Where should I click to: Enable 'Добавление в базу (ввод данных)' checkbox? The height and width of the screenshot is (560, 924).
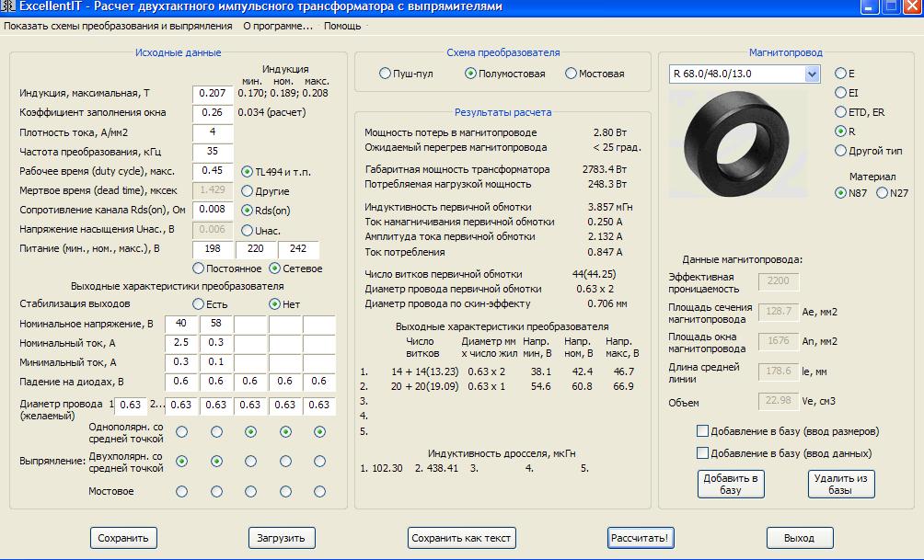[x=702, y=452]
